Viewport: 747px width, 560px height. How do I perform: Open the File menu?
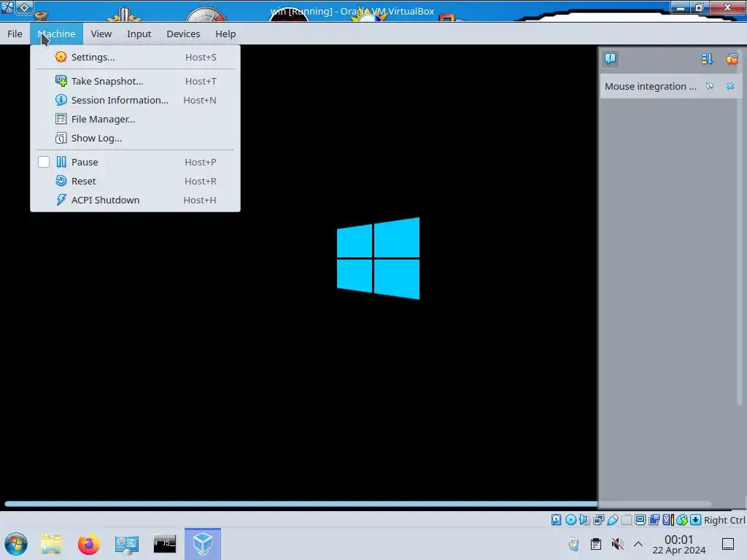(15, 34)
